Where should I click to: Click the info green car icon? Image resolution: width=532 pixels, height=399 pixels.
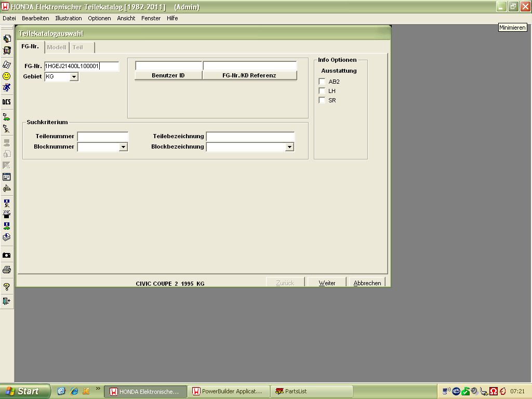[x=7, y=226]
